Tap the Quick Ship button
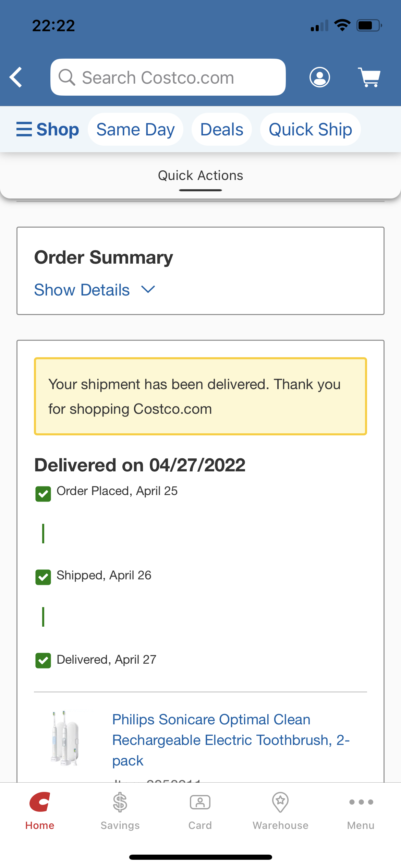Screen dimensions: 401x868 coord(310,130)
